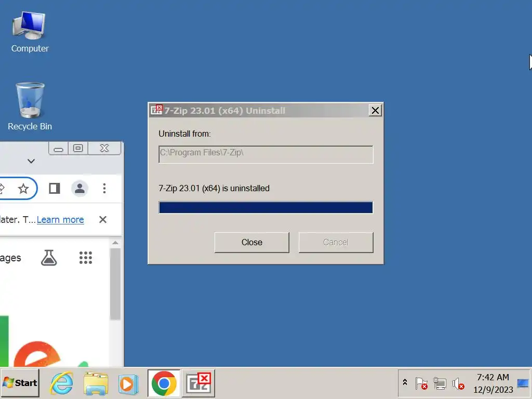Select the Computer desktop icon
532x399 pixels.
coord(30,32)
